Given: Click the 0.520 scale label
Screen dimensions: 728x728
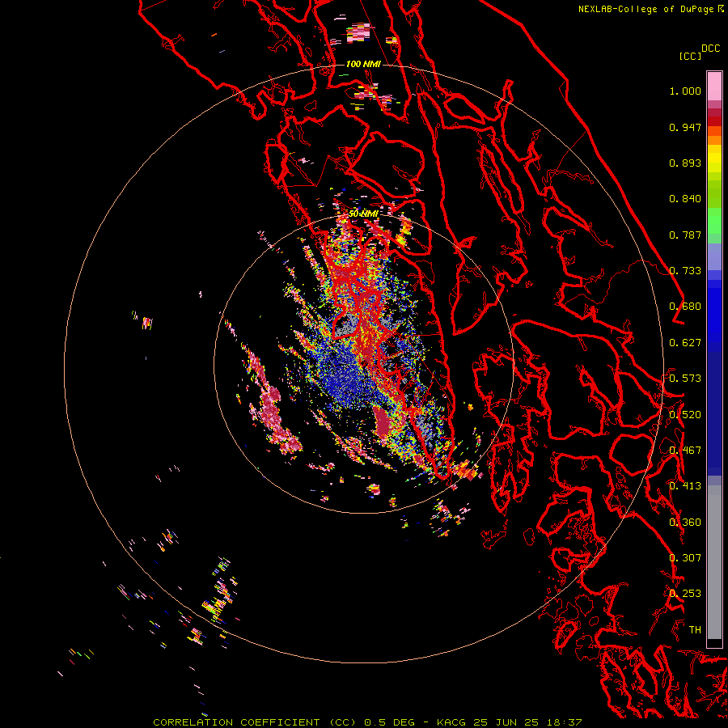Looking at the screenshot, I should pos(685,415).
